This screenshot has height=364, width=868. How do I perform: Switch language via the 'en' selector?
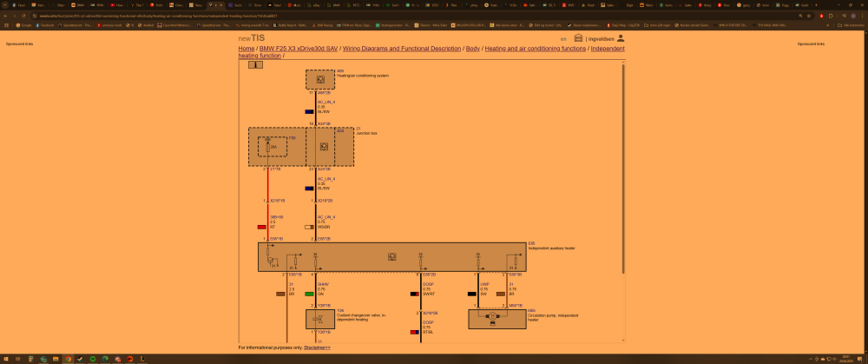563,39
